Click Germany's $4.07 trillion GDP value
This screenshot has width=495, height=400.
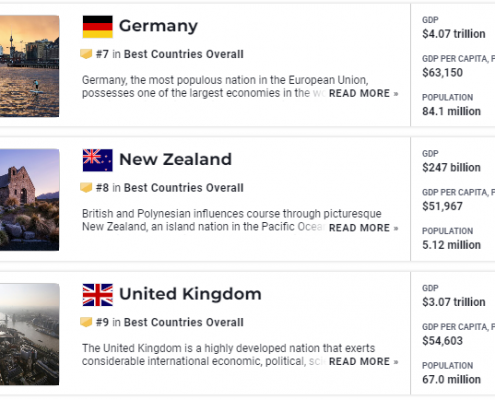pos(454,34)
